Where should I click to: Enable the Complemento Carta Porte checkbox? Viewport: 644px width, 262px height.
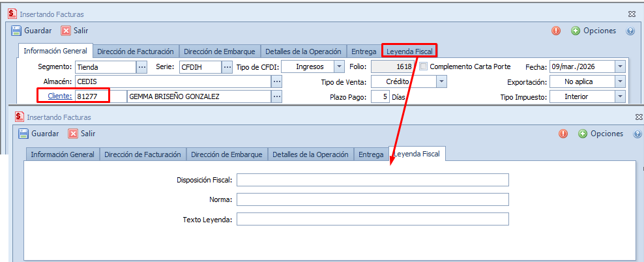click(424, 66)
